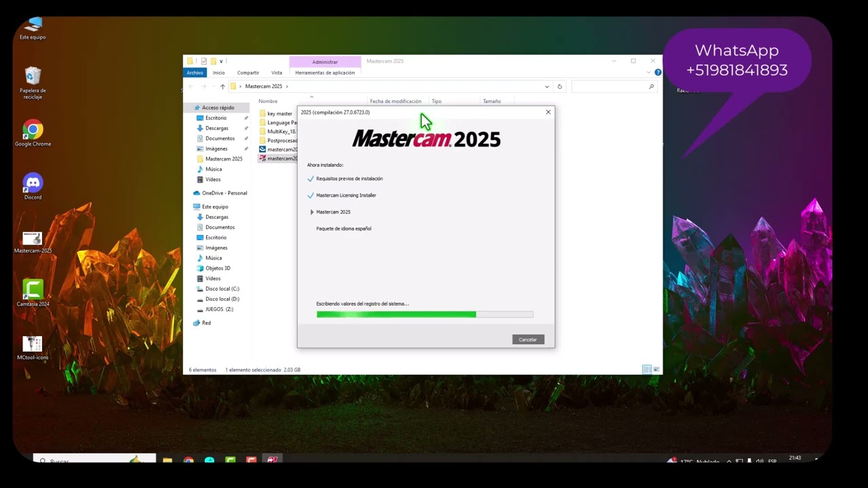
Task: Click the Este equipo icon on the desktop
Action: (x=33, y=28)
